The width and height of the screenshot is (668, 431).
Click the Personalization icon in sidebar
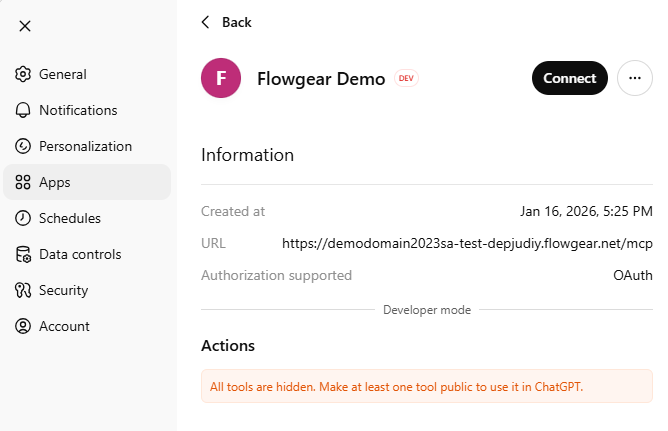23,146
